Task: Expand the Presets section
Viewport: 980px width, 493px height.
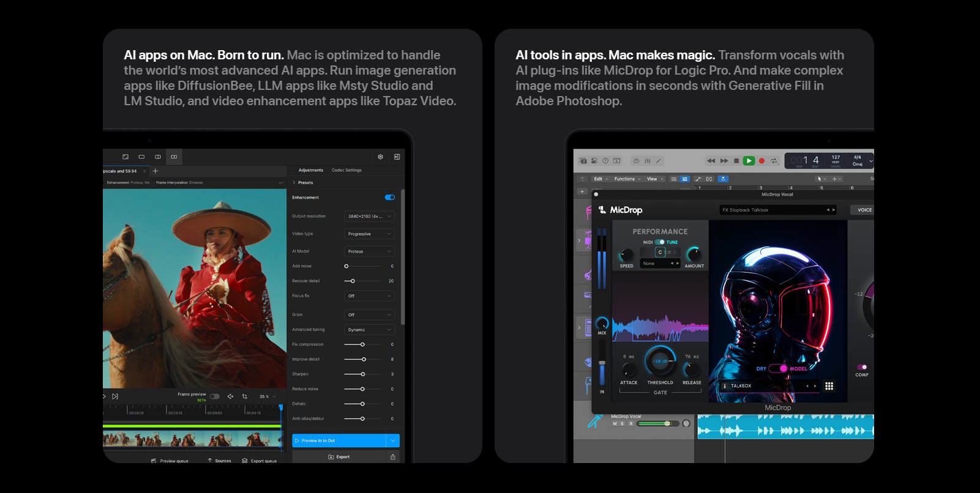Action: coord(303,183)
